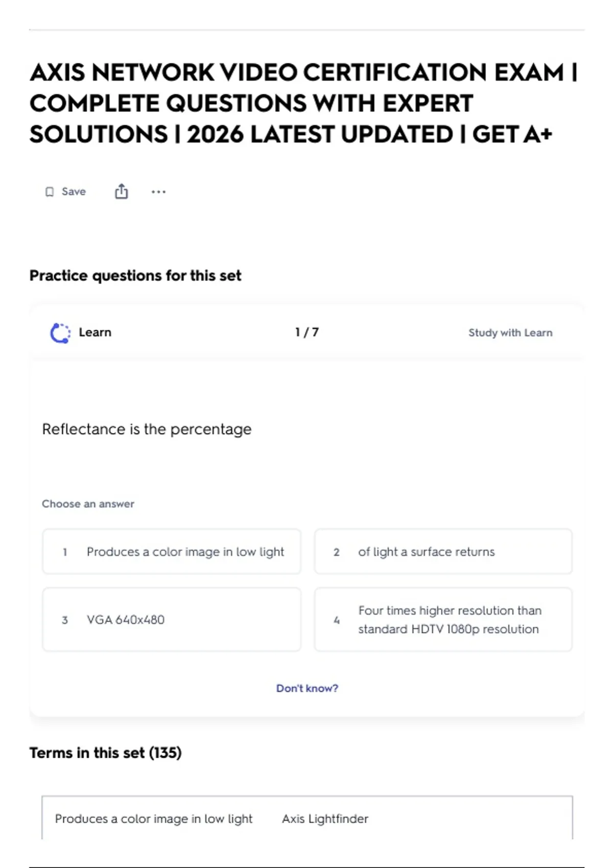Open the three-dot more options menu
Viewport: 613px width, 868px height.
click(158, 192)
